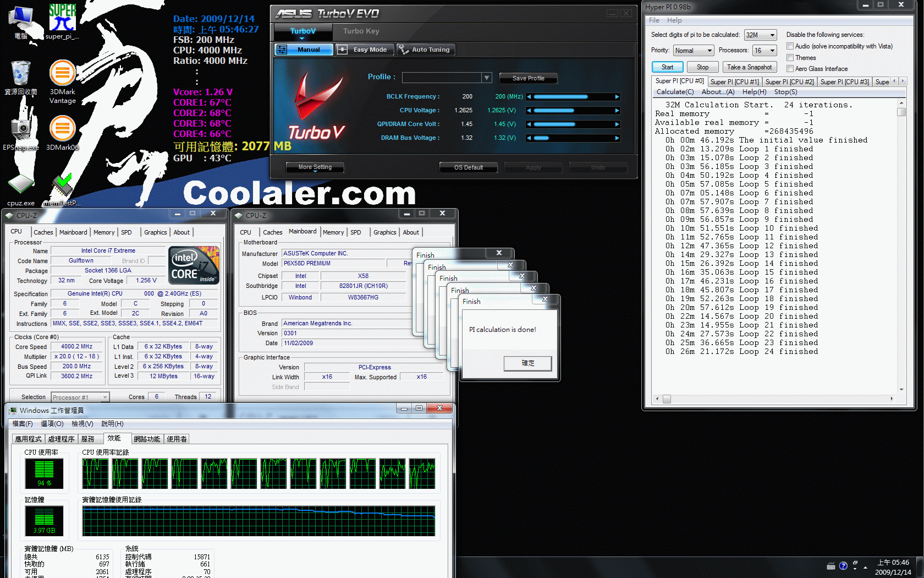The image size is (924, 578).
Task: Adjust BCLK Frequency slider
Action: [x=573, y=97]
